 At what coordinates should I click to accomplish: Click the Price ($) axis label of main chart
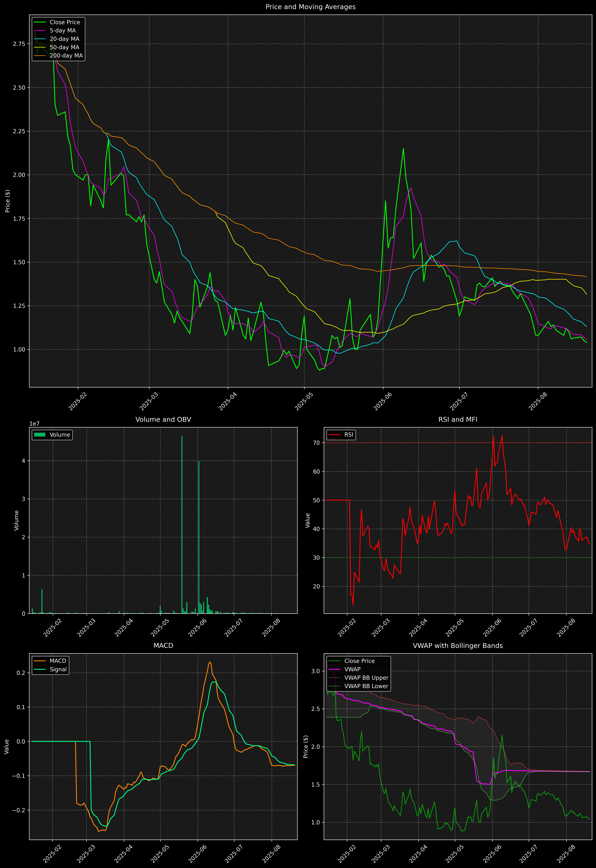[7, 201]
